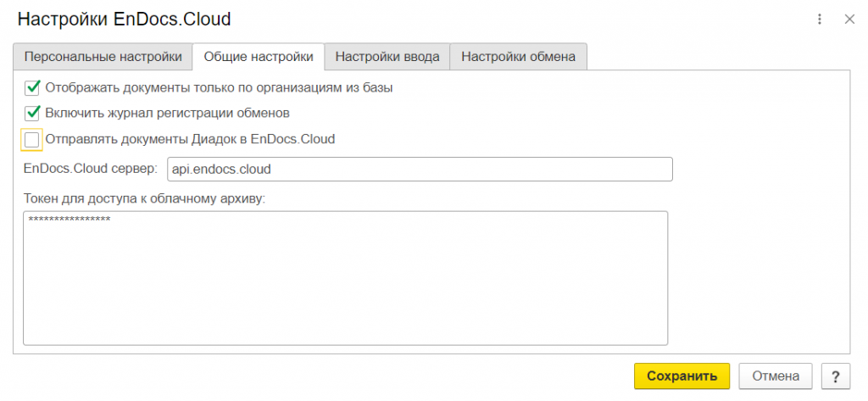
Task: Go to Настройки обмена tab
Action: (518, 57)
